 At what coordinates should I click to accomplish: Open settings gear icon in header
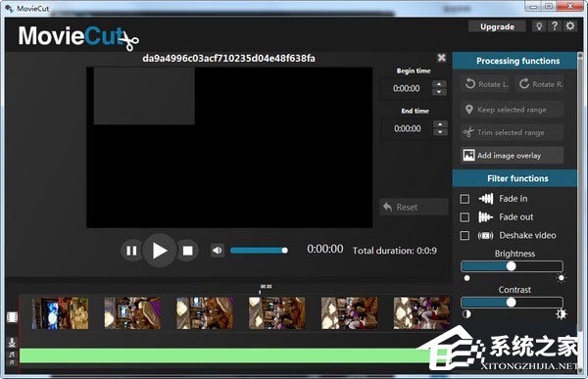coord(570,26)
